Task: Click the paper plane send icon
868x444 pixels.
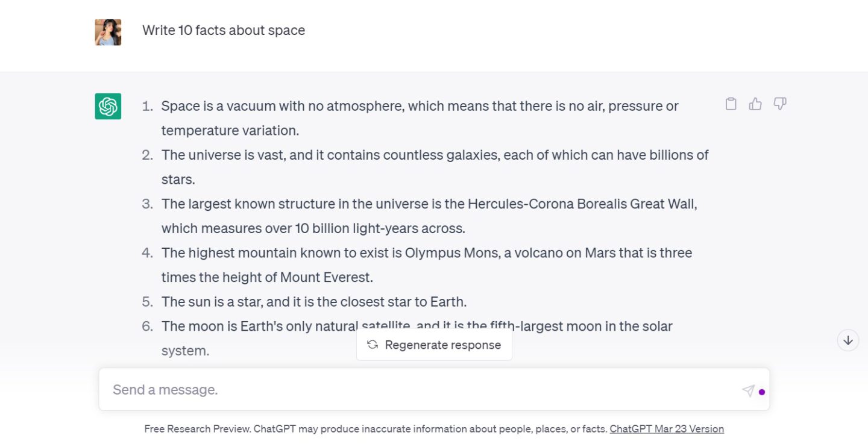Action: click(x=748, y=390)
